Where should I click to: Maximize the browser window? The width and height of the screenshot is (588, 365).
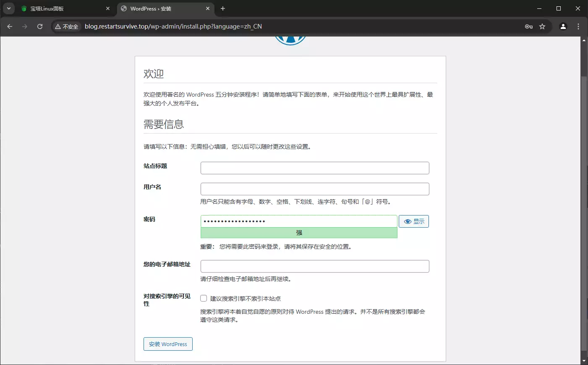click(x=559, y=8)
